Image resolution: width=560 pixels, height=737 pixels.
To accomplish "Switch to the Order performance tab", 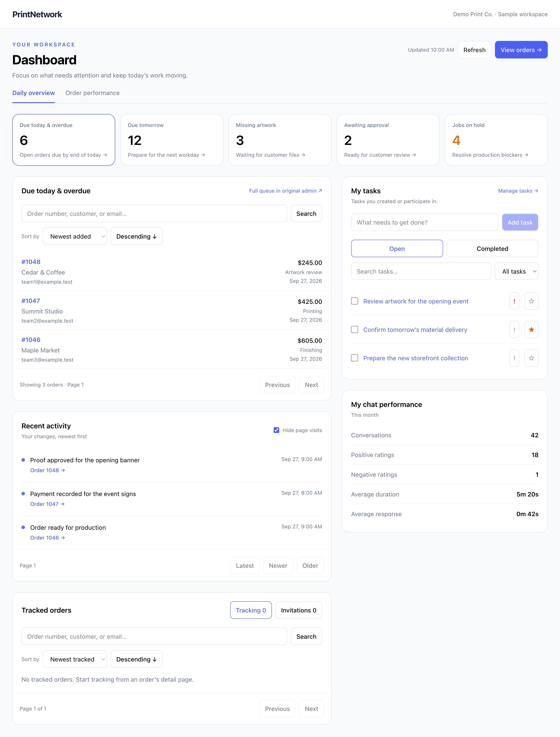I will [92, 93].
